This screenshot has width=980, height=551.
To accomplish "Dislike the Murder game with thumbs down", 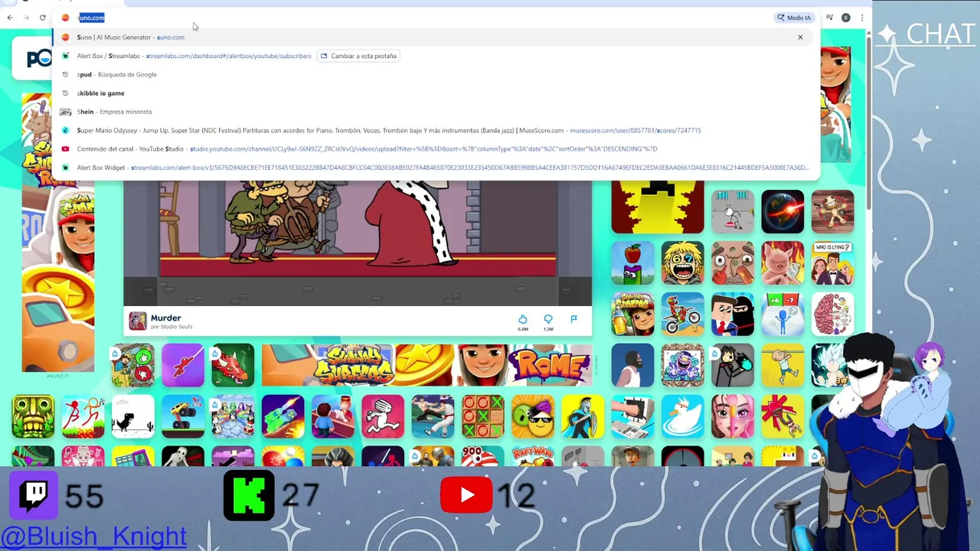I will click(x=548, y=320).
